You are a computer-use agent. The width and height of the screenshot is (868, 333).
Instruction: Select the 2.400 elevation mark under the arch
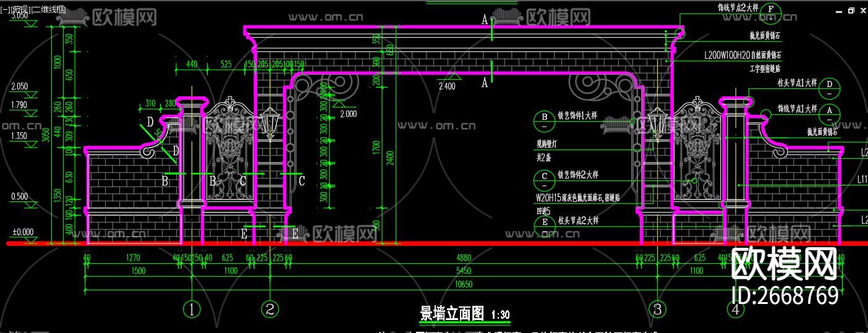coord(446,86)
